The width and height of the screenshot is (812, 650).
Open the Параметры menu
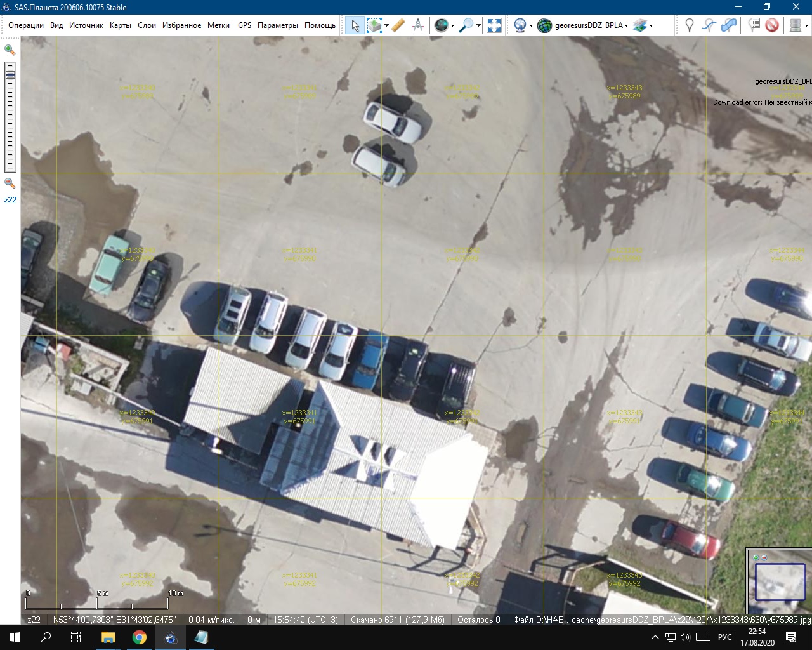[277, 25]
